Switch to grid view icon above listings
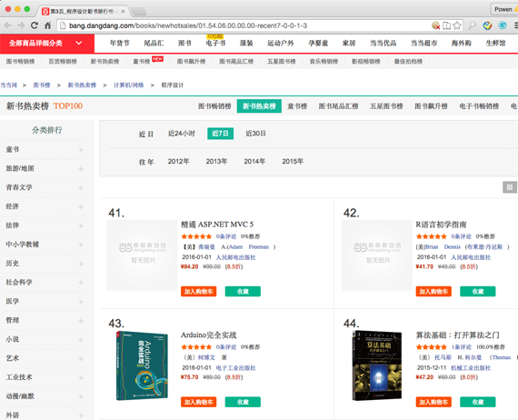 (x=510, y=187)
